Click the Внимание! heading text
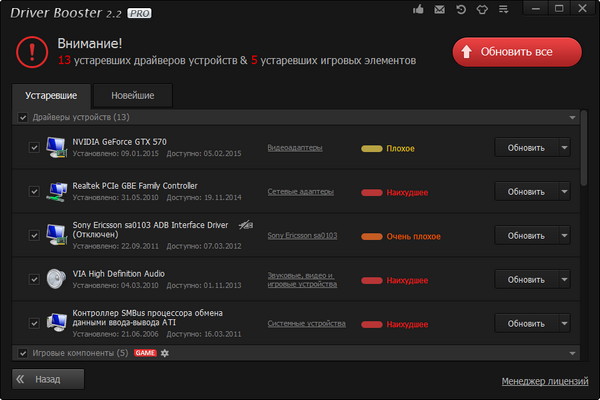Image resolution: width=600 pixels, height=400 pixels. point(90,44)
